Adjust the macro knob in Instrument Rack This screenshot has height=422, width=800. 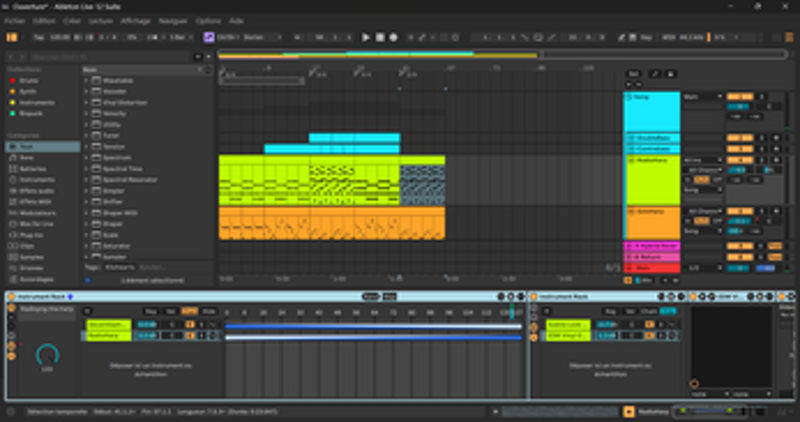pyautogui.click(x=47, y=356)
